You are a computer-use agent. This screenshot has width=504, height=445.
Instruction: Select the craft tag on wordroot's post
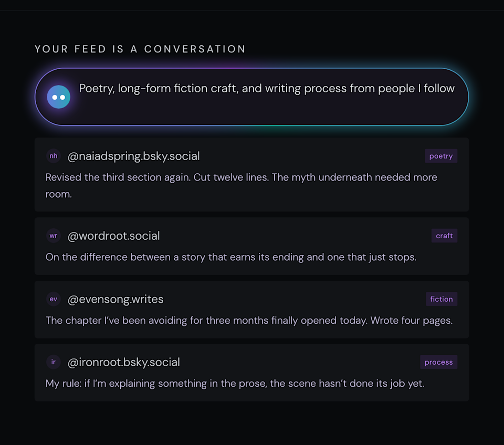point(444,236)
